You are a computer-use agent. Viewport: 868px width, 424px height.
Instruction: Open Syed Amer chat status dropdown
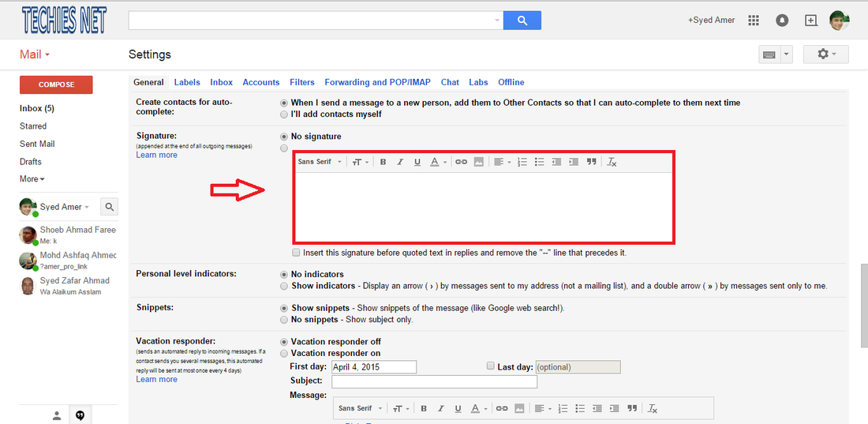pyautogui.click(x=86, y=208)
